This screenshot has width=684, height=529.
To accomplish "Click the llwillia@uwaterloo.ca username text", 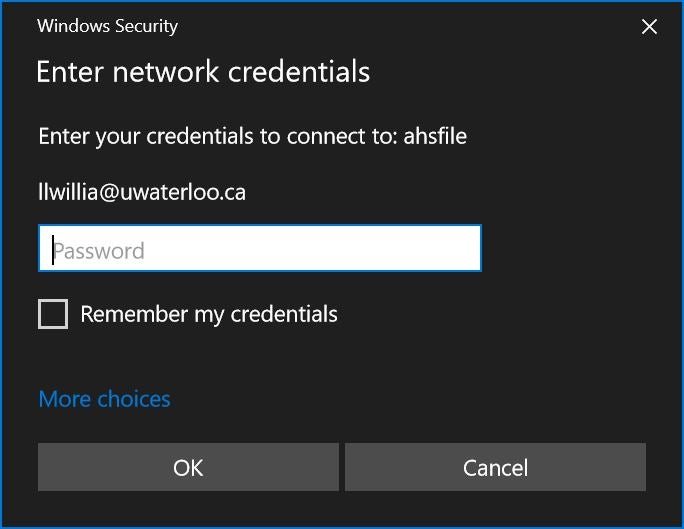I will [142, 192].
